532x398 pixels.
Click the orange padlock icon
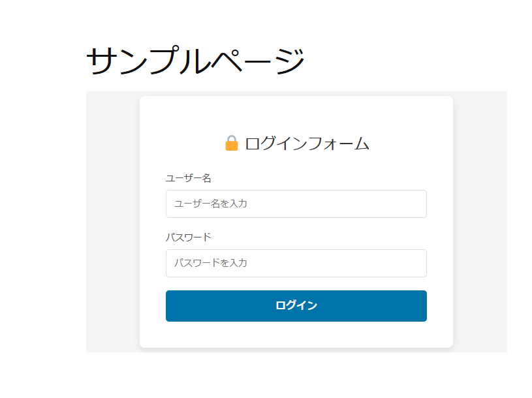(232, 144)
